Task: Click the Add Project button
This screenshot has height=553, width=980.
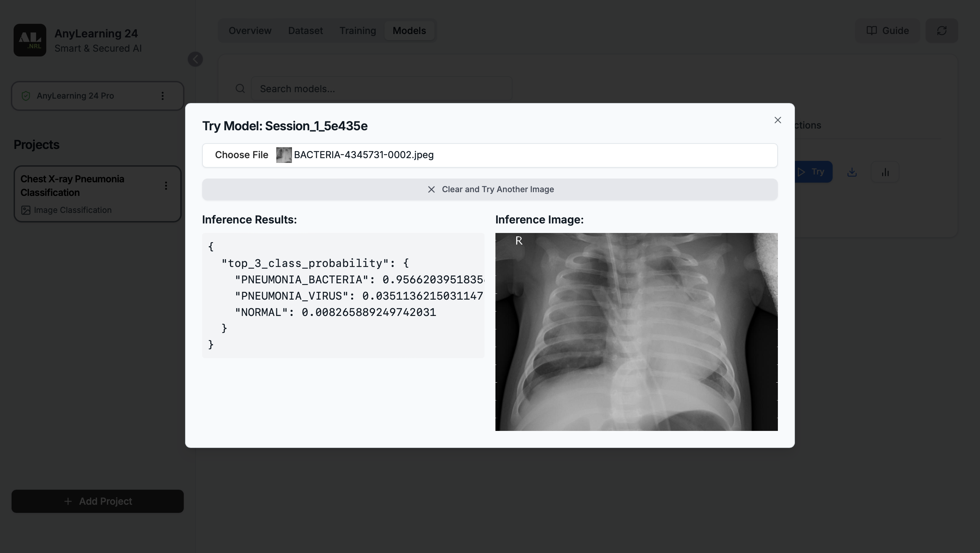Action: pyautogui.click(x=97, y=501)
